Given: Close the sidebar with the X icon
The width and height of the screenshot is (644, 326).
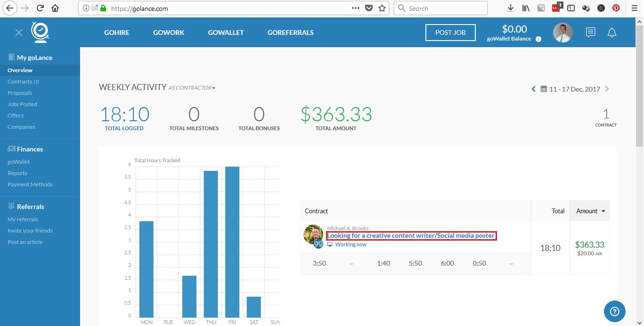Looking at the screenshot, I should pos(19,33).
